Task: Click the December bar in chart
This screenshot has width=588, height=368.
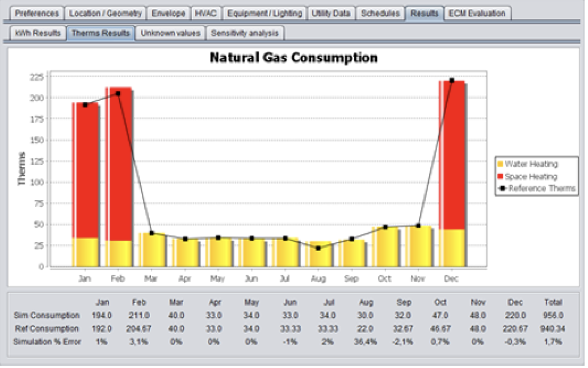Action: [452, 157]
